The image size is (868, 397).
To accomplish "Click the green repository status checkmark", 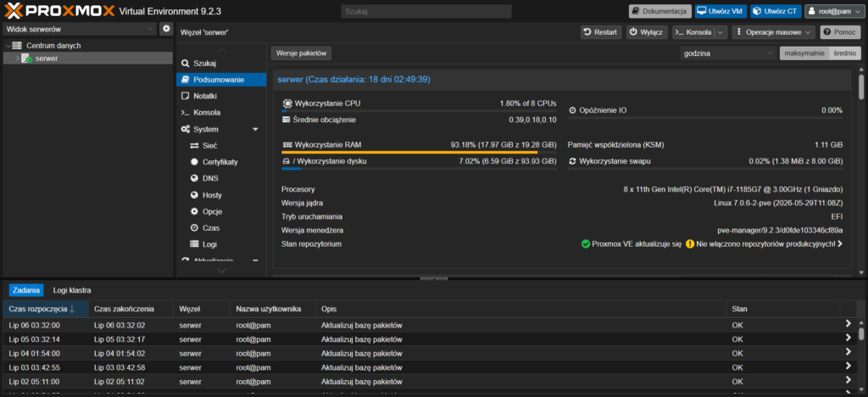I will click(586, 243).
